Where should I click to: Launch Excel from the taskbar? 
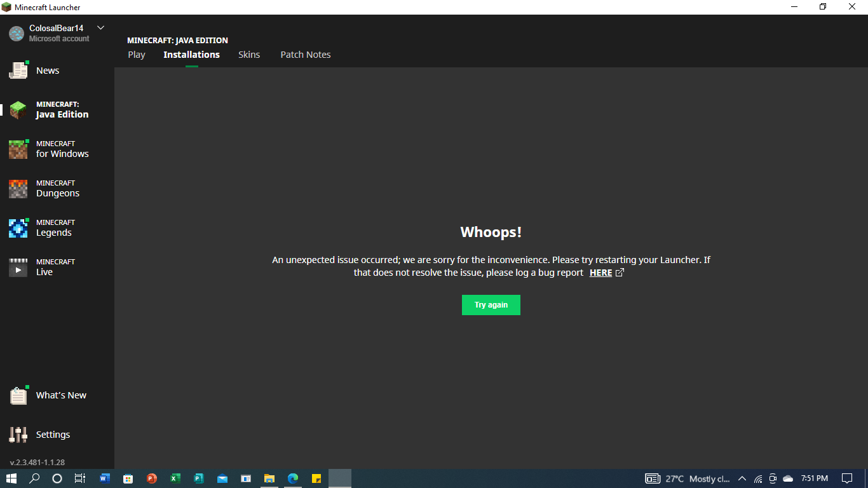(175, 478)
